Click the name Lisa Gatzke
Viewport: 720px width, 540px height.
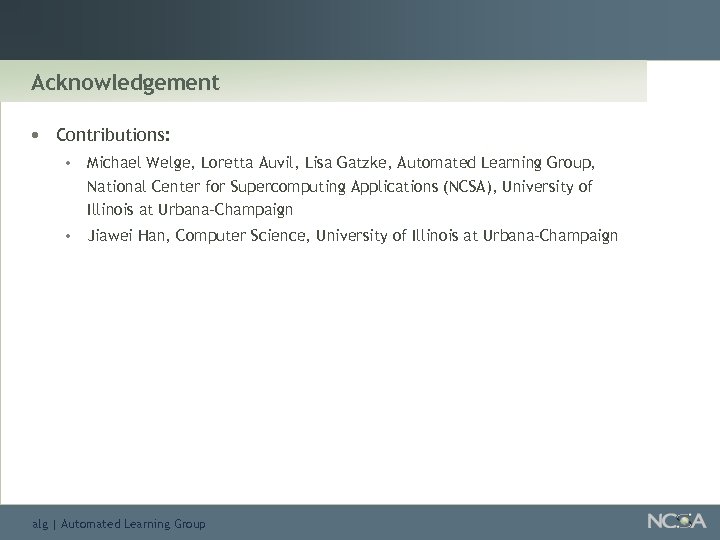tap(346, 163)
